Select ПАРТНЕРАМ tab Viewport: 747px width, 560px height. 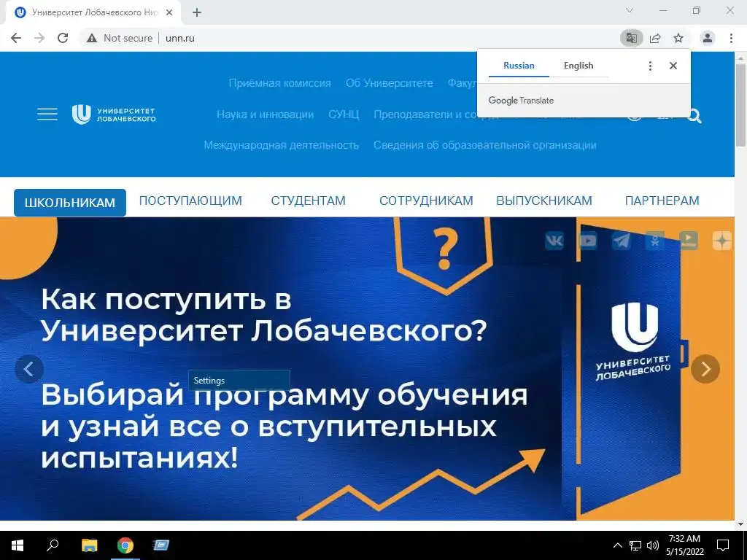click(662, 201)
